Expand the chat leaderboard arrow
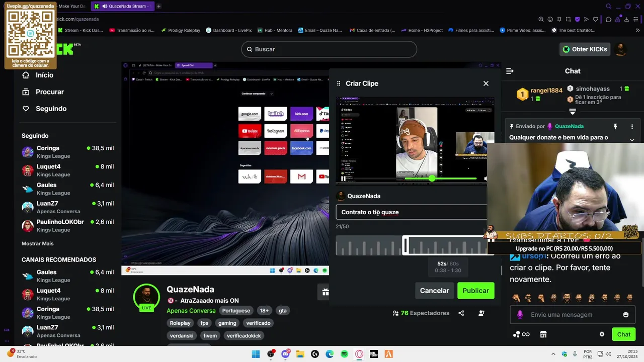Image resolution: width=644 pixels, height=362 pixels. click(572, 112)
